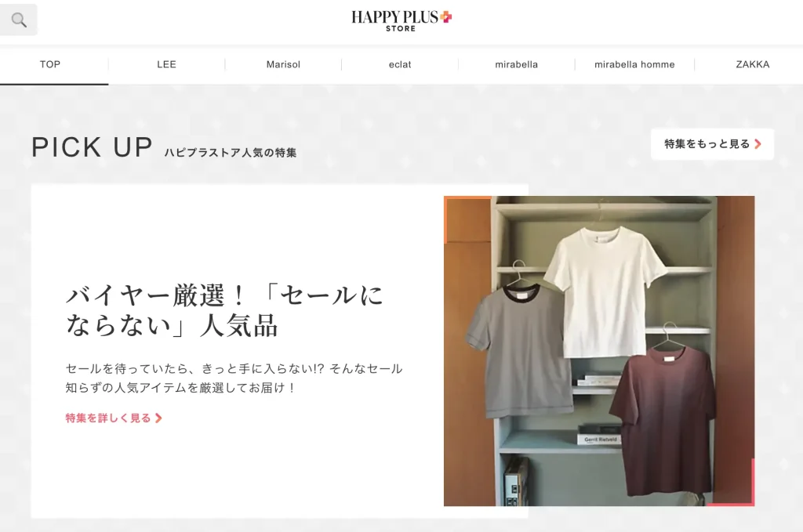Select the TOP tab
Viewport: 803px width, 532px height.
tap(50, 64)
